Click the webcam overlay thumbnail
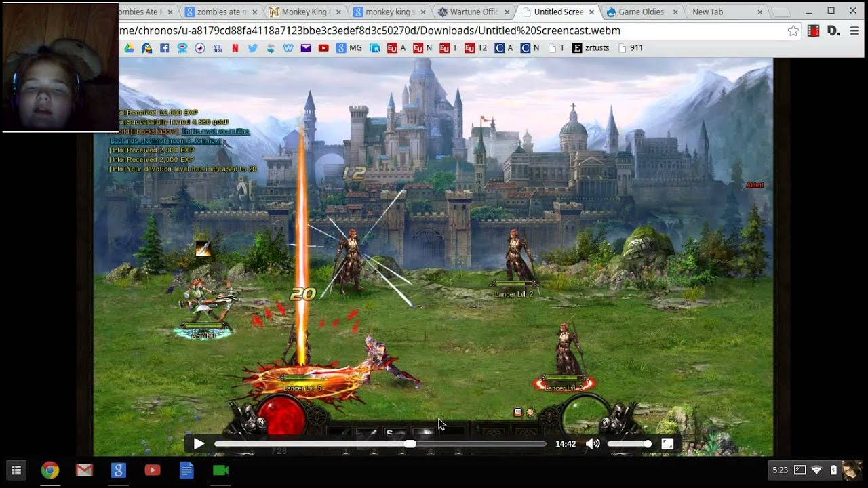The image size is (868, 488). (x=60, y=67)
